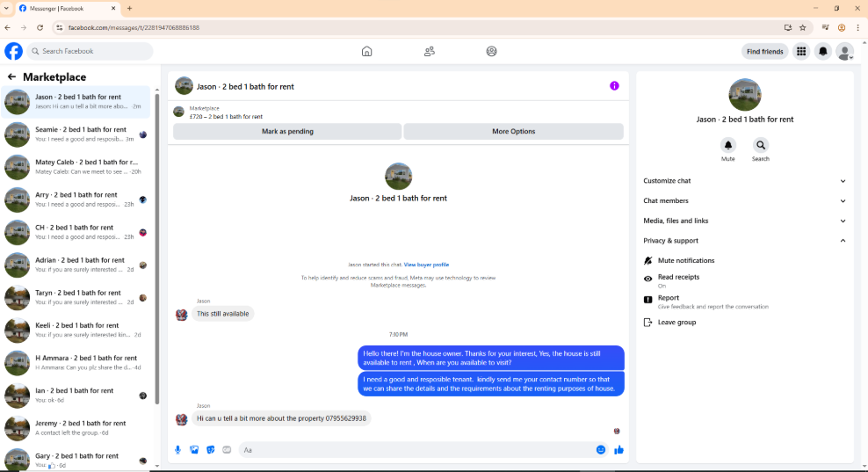Click the Mark as pending button
Image resolution: width=868 pixels, height=472 pixels.
pos(287,131)
